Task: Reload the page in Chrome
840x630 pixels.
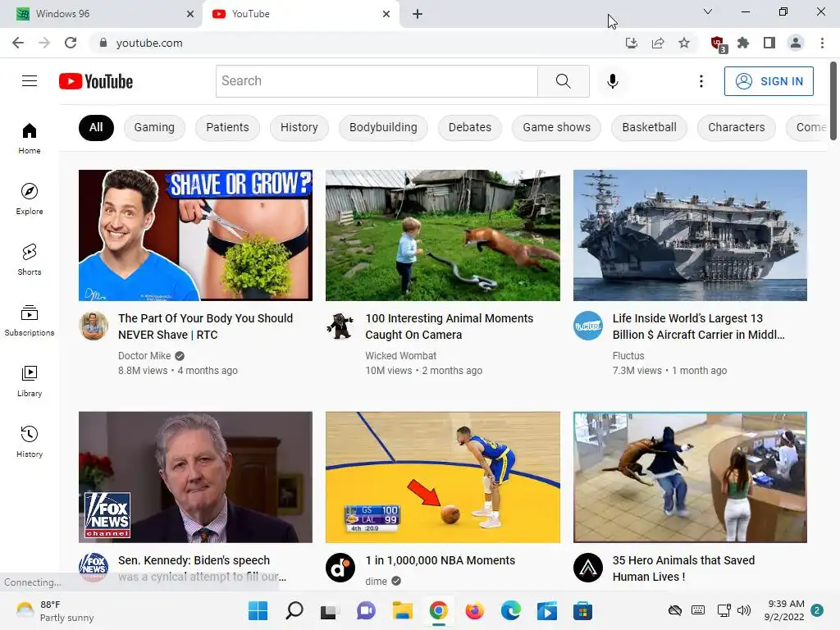Action: [x=71, y=43]
